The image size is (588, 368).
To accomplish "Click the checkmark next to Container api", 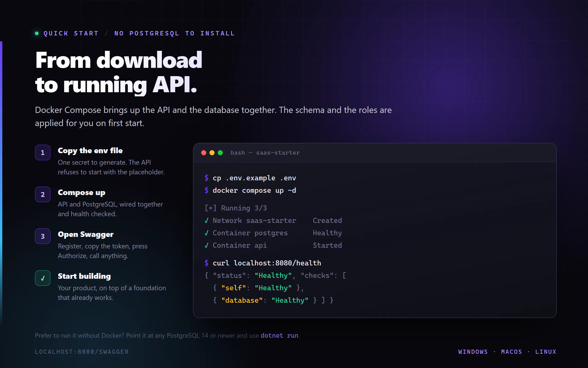I will 206,245.
